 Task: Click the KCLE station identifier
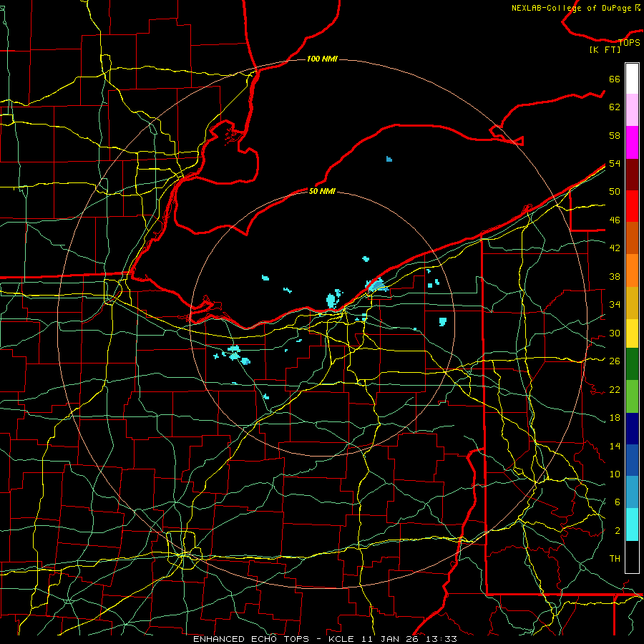[x=341, y=639]
